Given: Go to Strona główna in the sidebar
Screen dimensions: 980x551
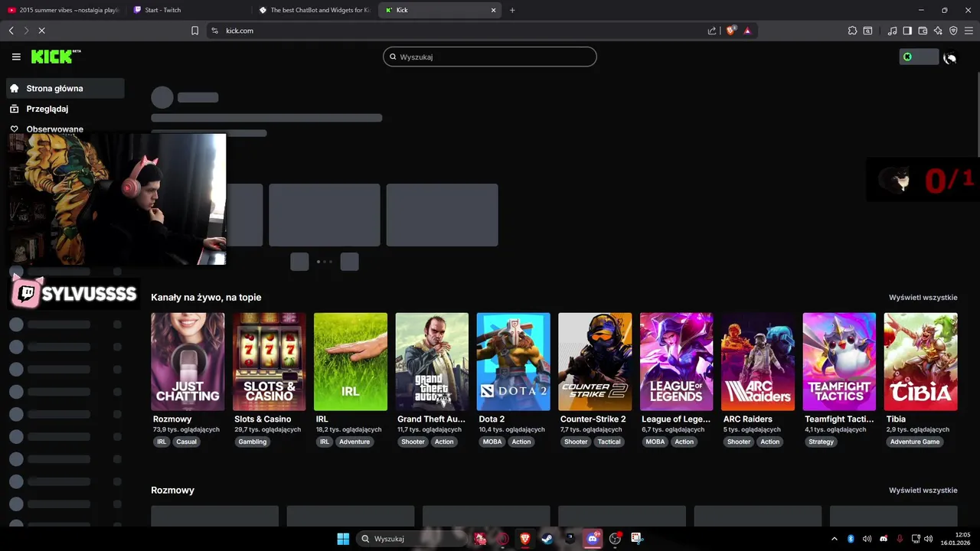Looking at the screenshot, I should [x=65, y=88].
